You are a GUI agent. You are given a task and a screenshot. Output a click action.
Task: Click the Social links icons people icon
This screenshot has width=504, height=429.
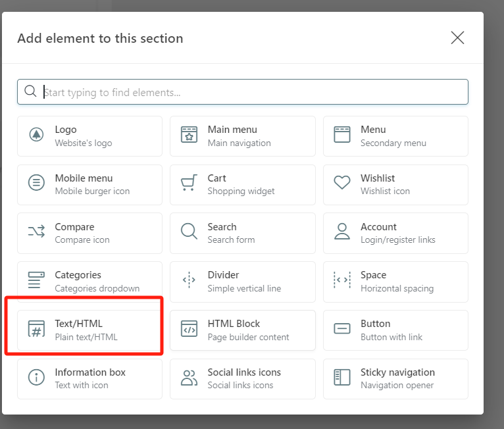click(x=189, y=377)
